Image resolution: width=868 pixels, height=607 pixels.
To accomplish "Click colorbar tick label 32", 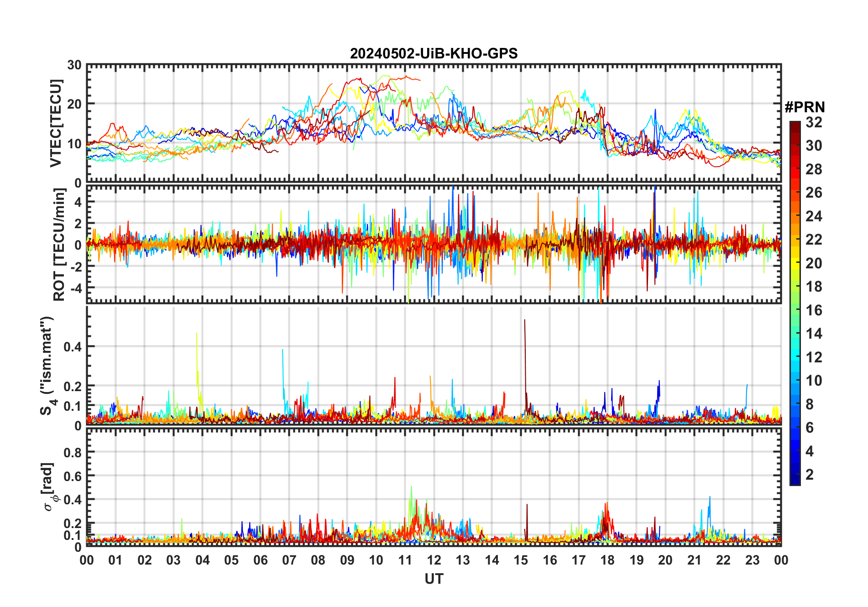I will pyautogui.click(x=814, y=122).
